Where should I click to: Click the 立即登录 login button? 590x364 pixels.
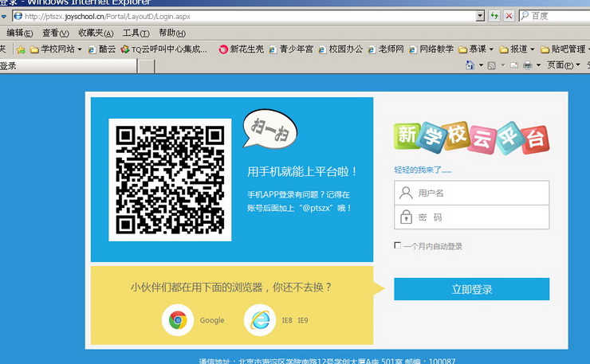click(x=471, y=289)
